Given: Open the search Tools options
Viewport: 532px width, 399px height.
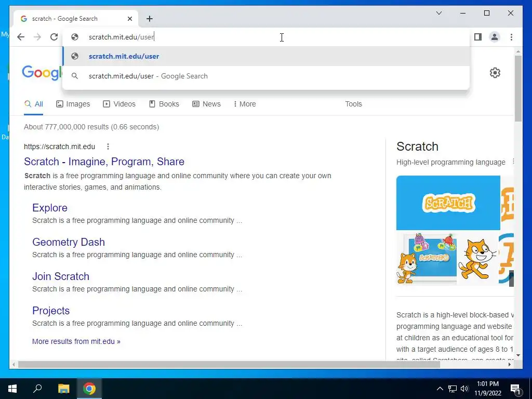Looking at the screenshot, I should [353, 104].
